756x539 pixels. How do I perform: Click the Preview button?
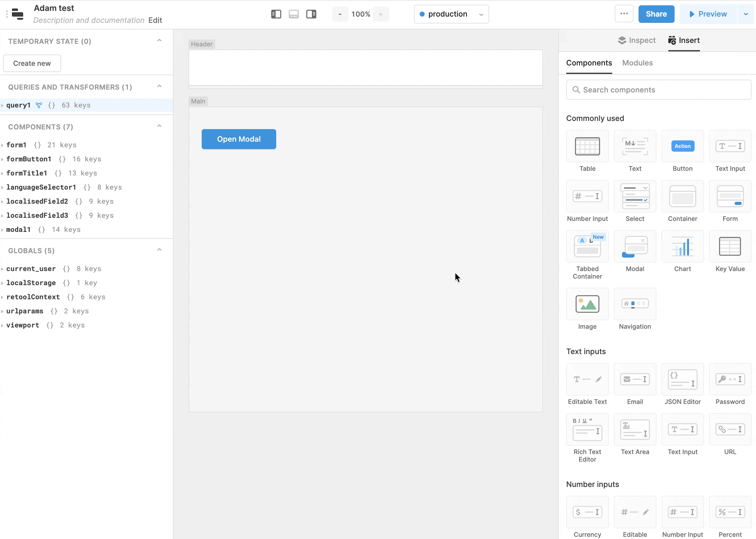[712, 13]
